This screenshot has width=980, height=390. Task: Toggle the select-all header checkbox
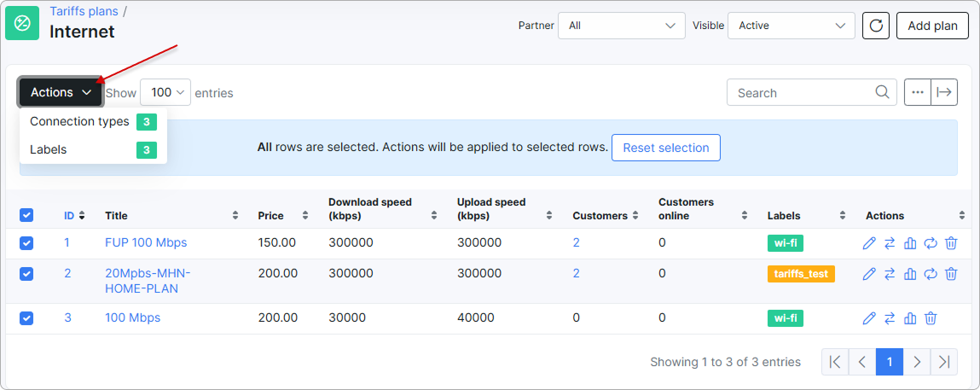[x=26, y=216]
